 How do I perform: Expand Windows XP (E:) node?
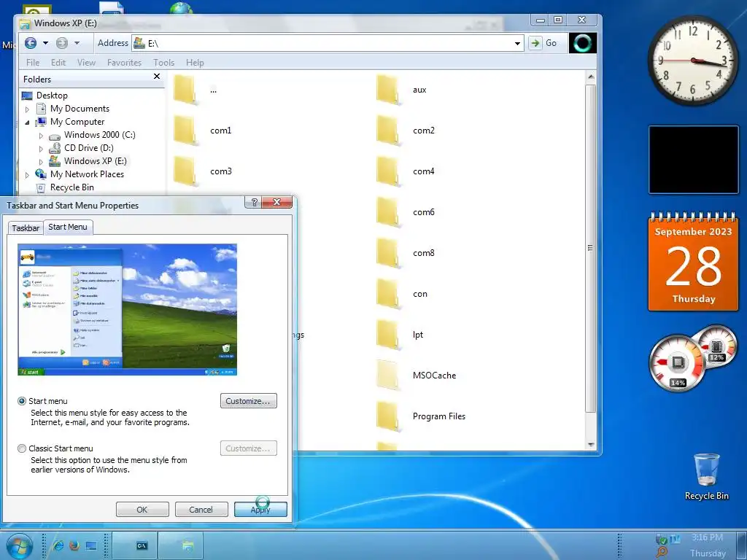pos(41,162)
